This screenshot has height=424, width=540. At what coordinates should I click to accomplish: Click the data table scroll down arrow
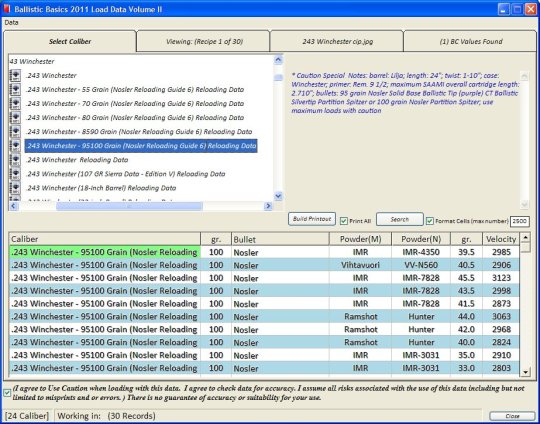(525, 372)
